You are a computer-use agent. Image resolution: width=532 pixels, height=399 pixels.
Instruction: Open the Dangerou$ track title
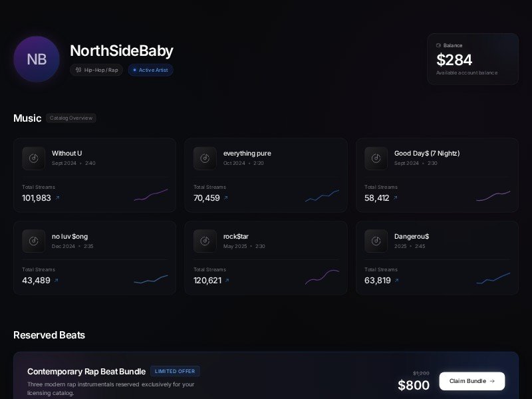click(412, 236)
